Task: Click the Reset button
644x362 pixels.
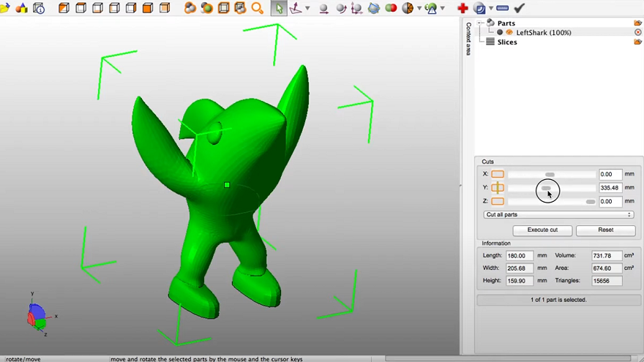Action: 605,230
